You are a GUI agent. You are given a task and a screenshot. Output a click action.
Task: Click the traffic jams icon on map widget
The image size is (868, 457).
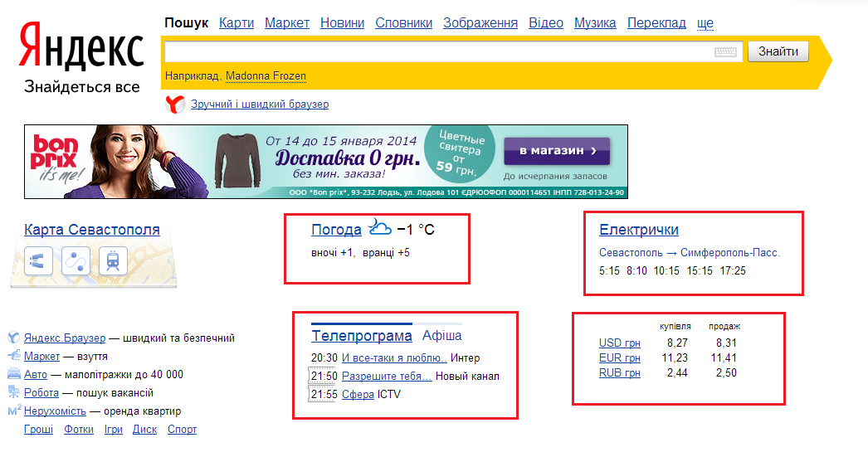tap(40, 260)
